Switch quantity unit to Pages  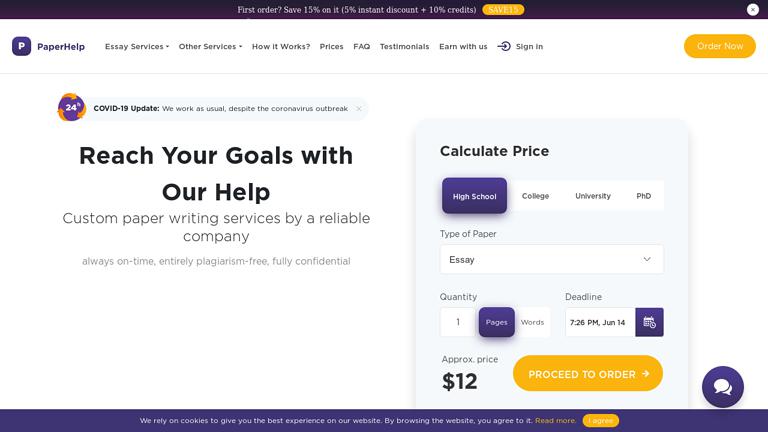[496, 322]
